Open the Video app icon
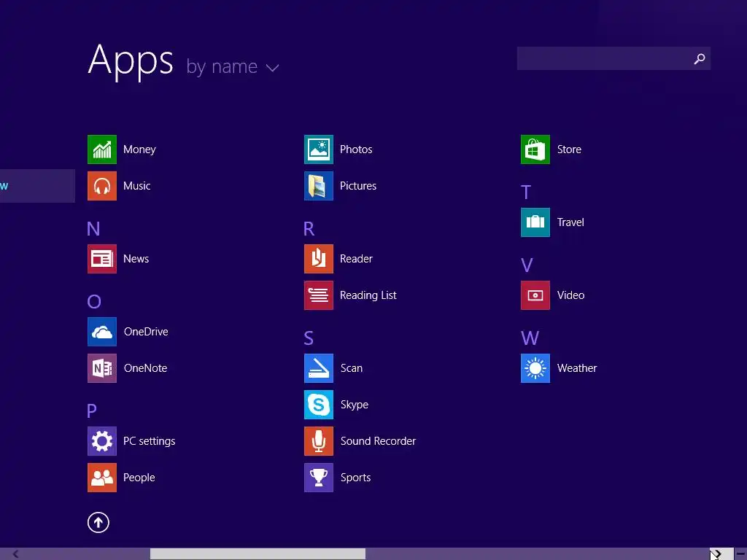Viewport: 747px width, 560px height. 535,295
